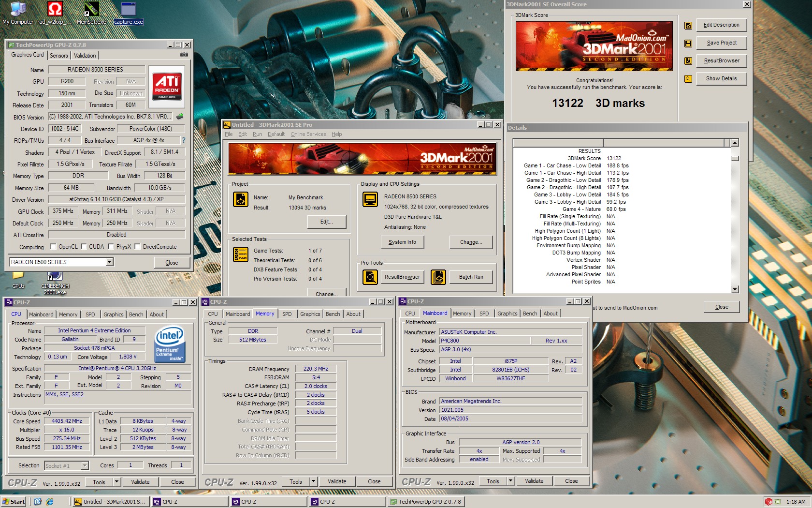Toggle the OpenCL checkbox
The image size is (812, 508).
pos(53,246)
